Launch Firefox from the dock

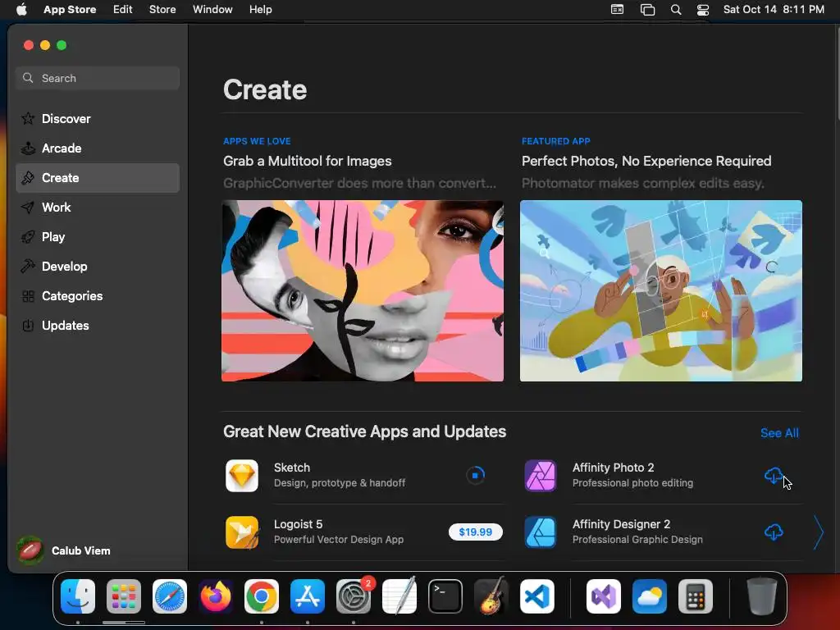[x=216, y=596]
